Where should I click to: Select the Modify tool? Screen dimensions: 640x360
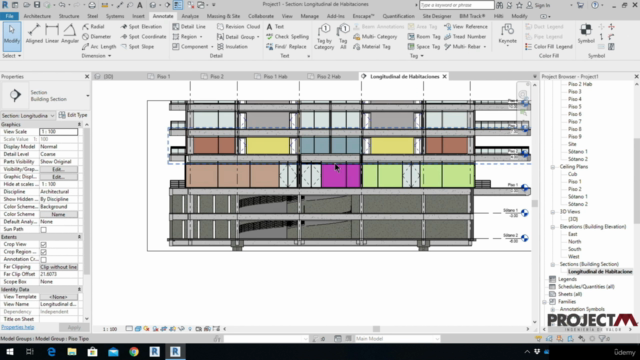tap(11, 36)
